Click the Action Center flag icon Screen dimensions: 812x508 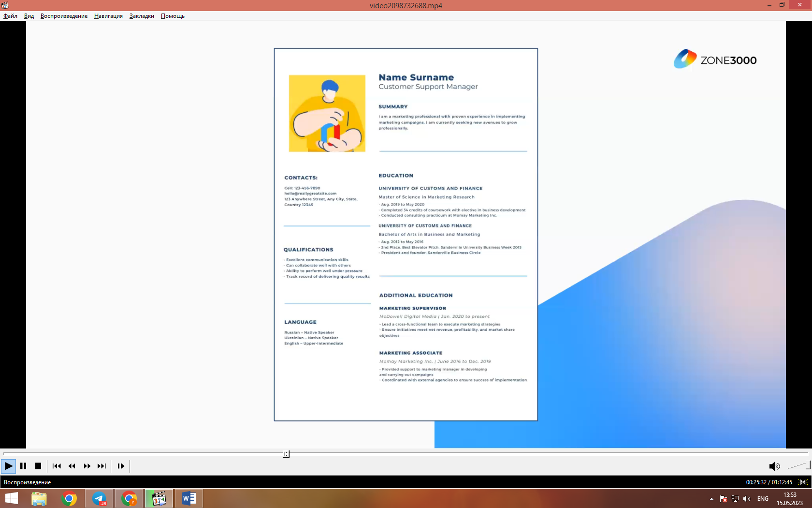pyautogui.click(x=724, y=499)
